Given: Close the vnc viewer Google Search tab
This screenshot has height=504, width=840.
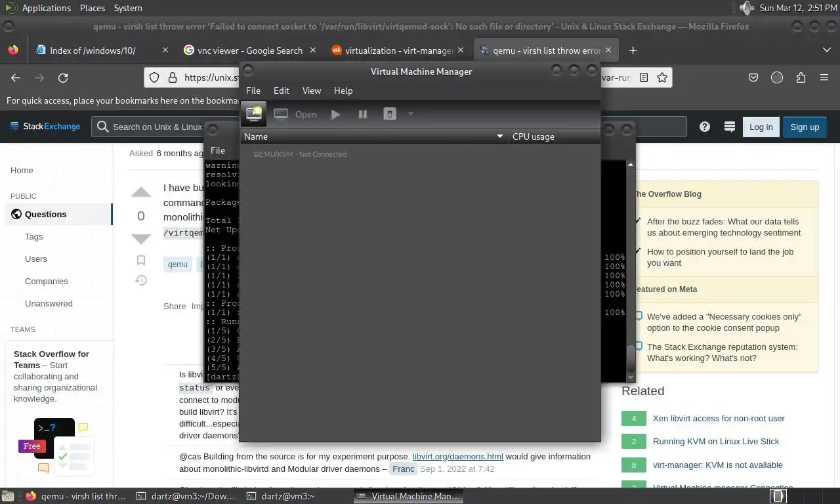Looking at the screenshot, I should pyautogui.click(x=312, y=51).
